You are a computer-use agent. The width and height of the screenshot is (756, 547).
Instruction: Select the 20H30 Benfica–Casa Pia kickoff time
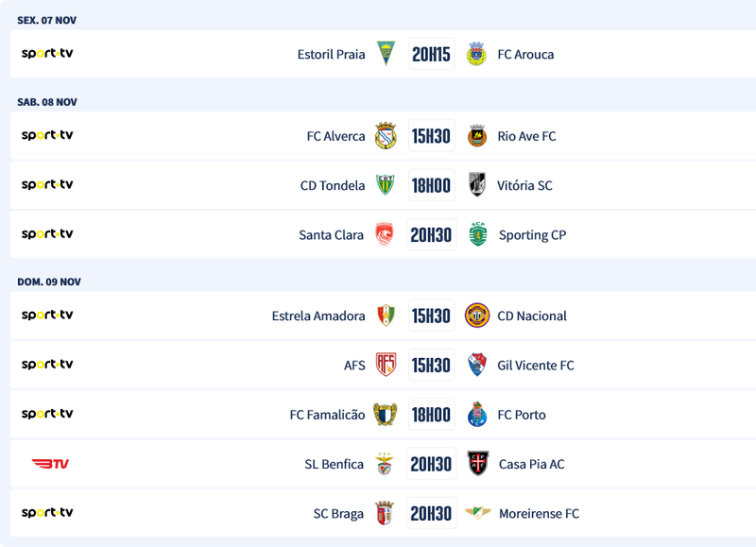pos(431,464)
